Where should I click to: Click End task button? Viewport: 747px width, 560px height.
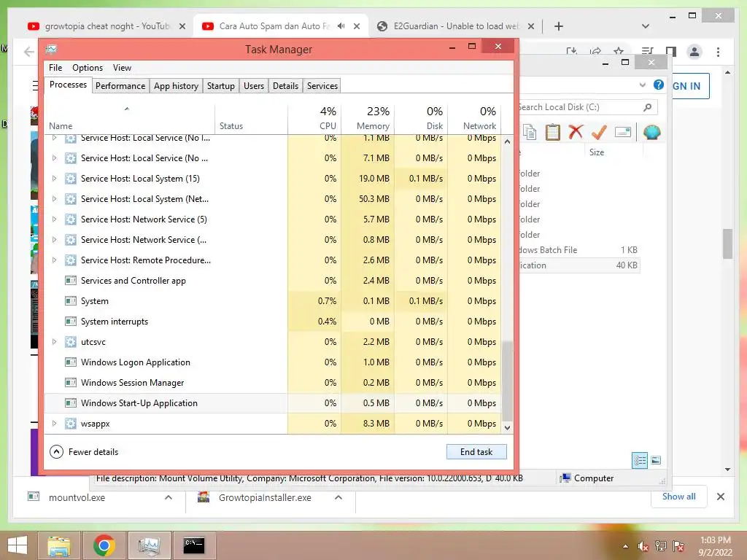click(476, 452)
